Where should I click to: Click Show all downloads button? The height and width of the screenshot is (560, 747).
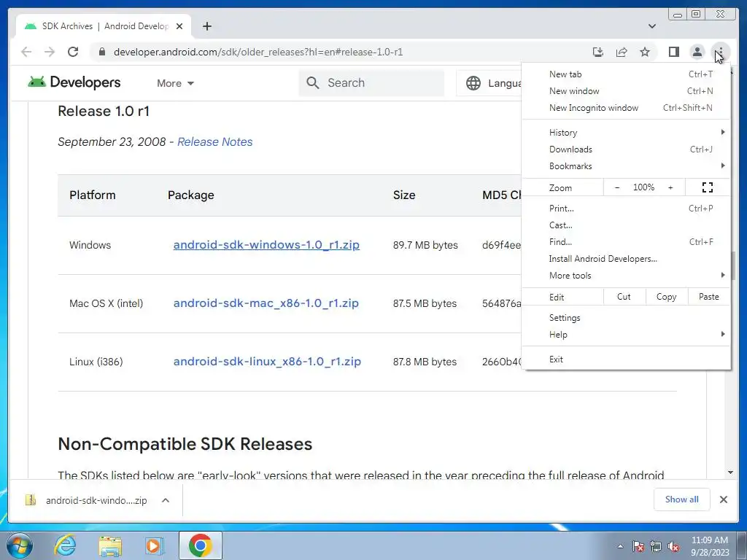point(682,499)
